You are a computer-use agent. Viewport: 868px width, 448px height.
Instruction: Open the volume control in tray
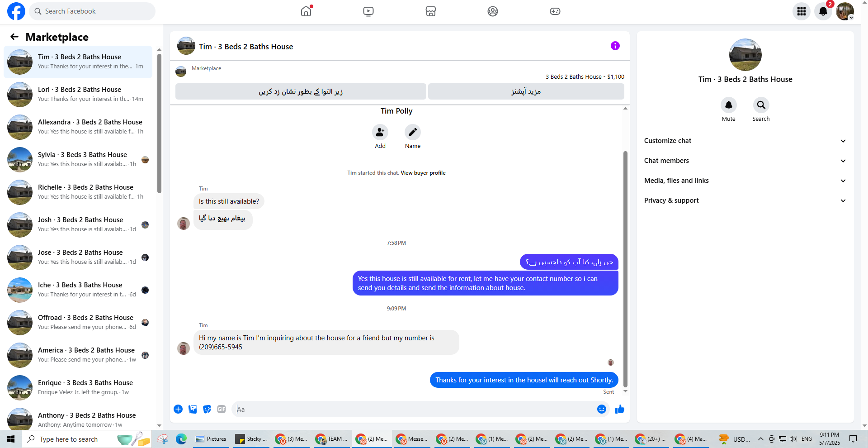tap(793, 439)
